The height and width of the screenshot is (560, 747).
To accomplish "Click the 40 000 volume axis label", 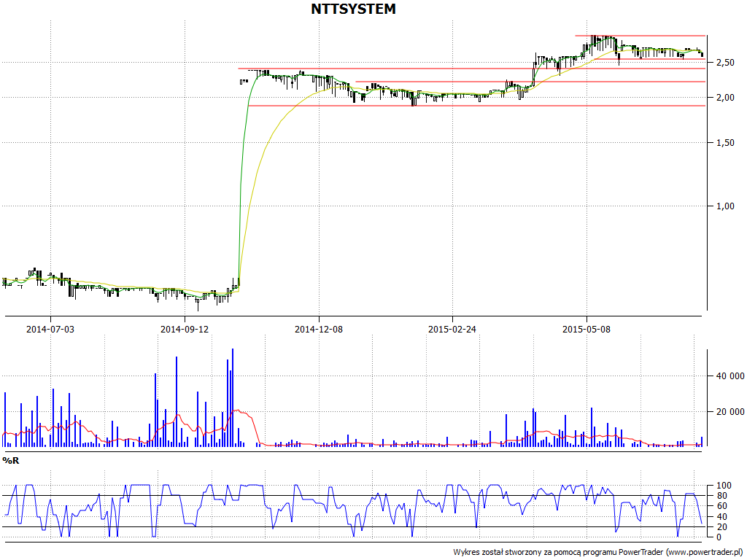I will point(730,376).
